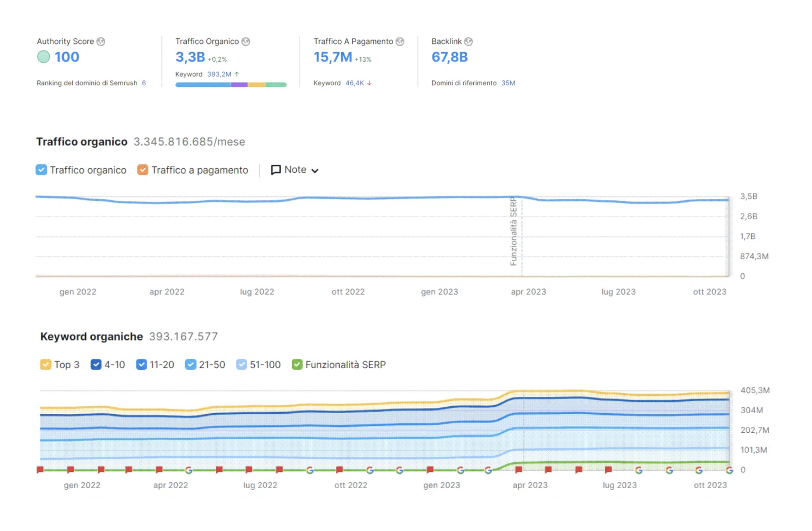
Task: Click the Semrush domain ranking value 6
Action: pos(144,83)
